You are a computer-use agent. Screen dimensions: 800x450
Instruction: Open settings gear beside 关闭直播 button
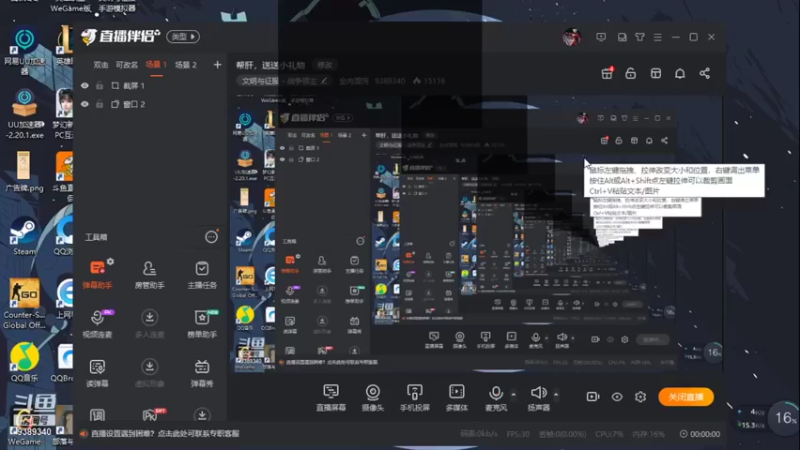pos(640,396)
